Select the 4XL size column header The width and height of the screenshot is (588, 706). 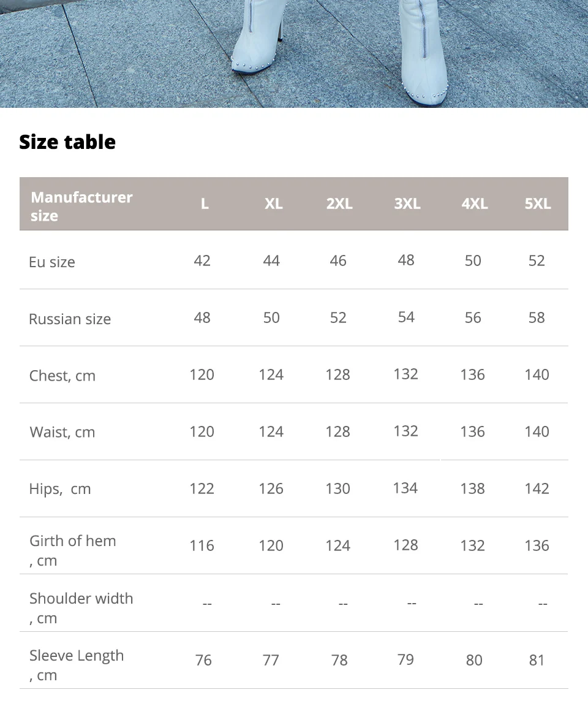pos(475,203)
